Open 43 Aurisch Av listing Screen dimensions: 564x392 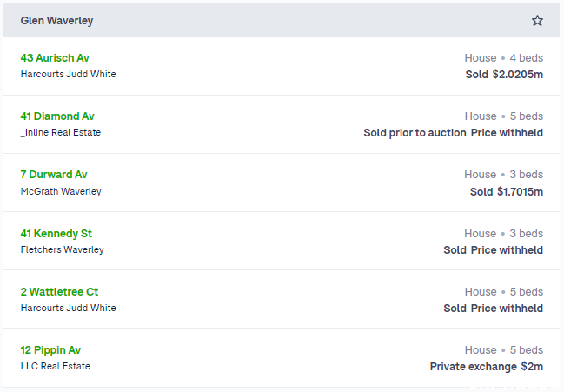click(55, 58)
